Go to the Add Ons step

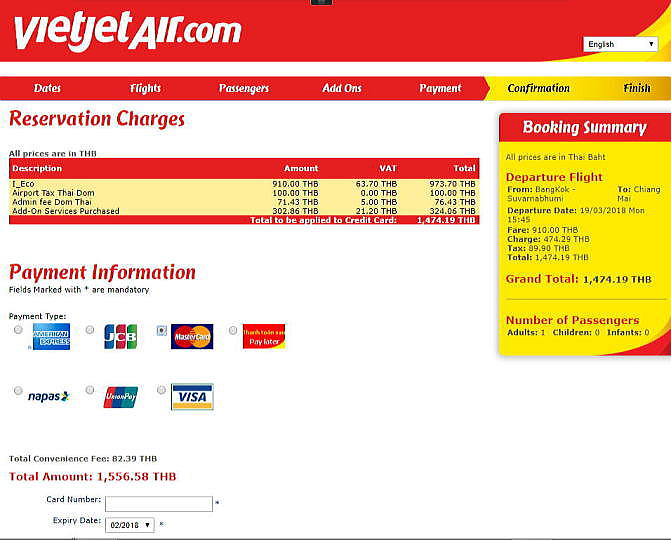342,88
